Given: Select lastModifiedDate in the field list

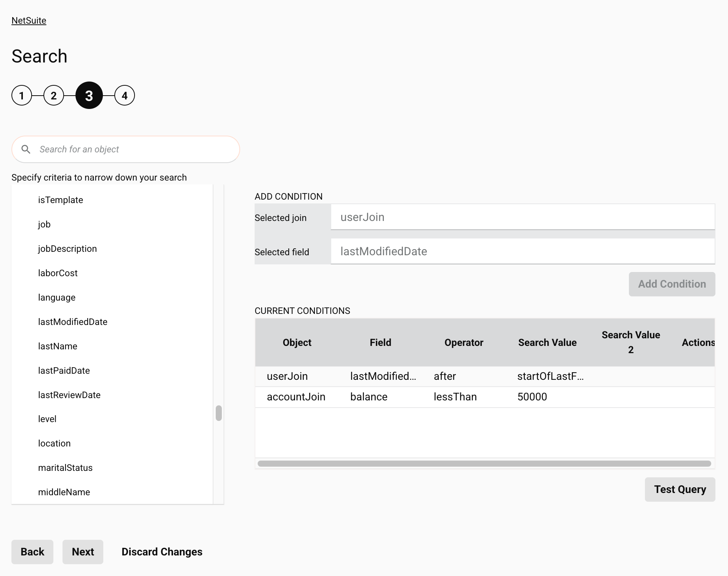Looking at the screenshot, I should click(x=73, y=322).
